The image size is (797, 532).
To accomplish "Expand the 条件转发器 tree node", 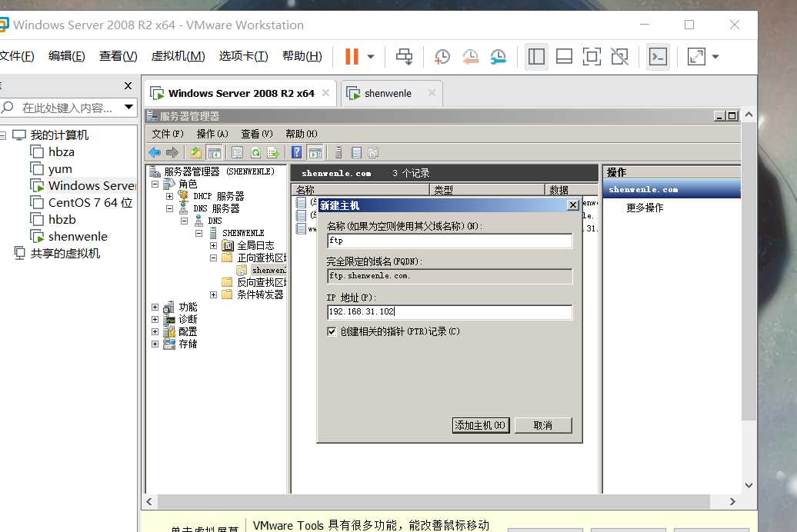I will [x=214, y=294].
